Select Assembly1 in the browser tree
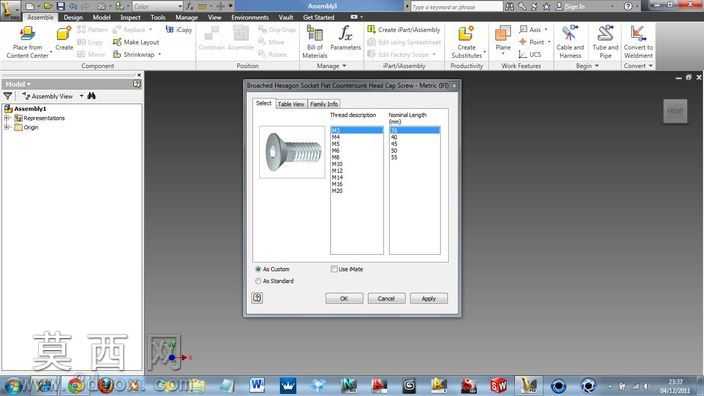This screenshot has height=396, width=704. [30, 109]
